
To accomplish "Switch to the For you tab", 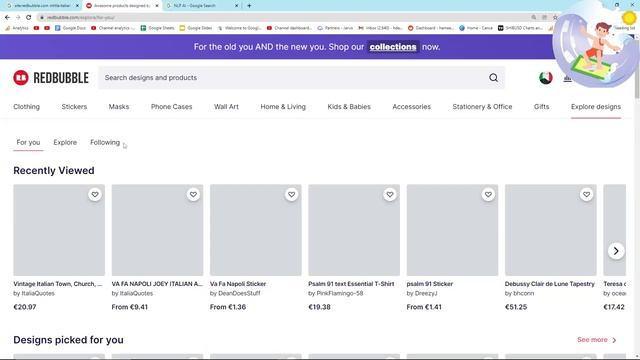I will click(28, 142).
